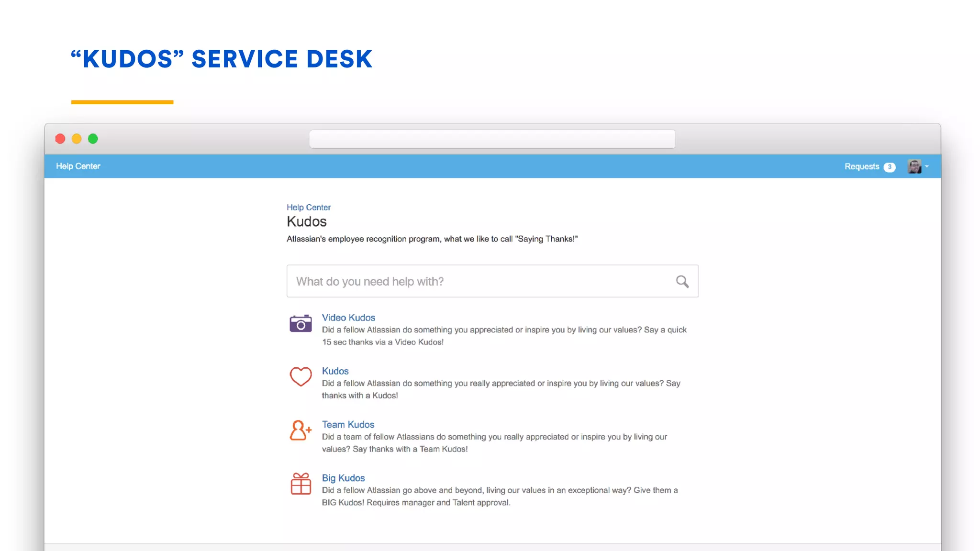The image size is (980, 551).
Task: Open the user avatar profile menu
Action: (918, 166)
